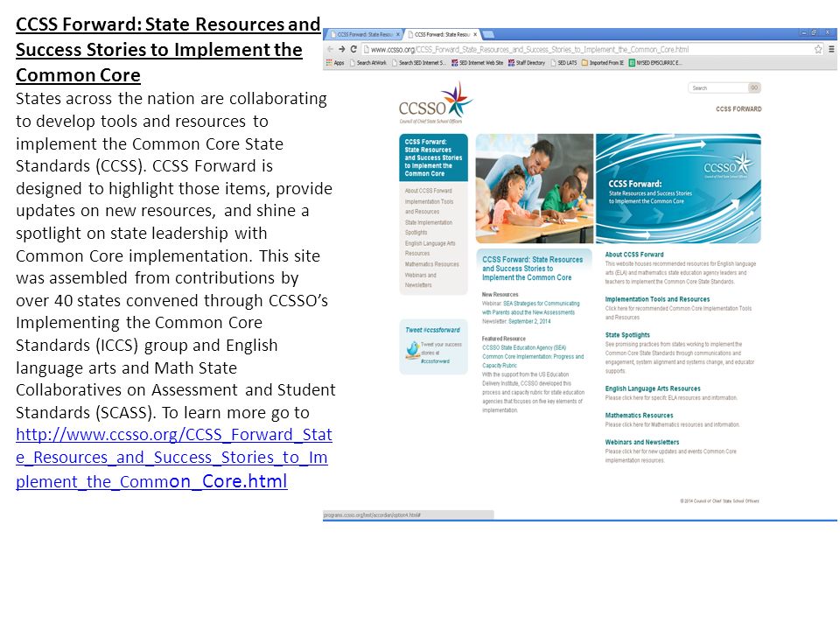This screenshot has height=630, width=840.
Task: Open the State Spotlights heading link
Action: pos(627,335)
